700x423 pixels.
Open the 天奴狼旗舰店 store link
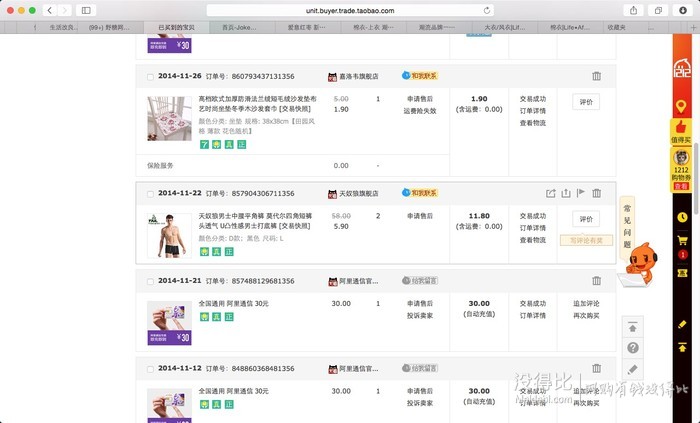358,193
